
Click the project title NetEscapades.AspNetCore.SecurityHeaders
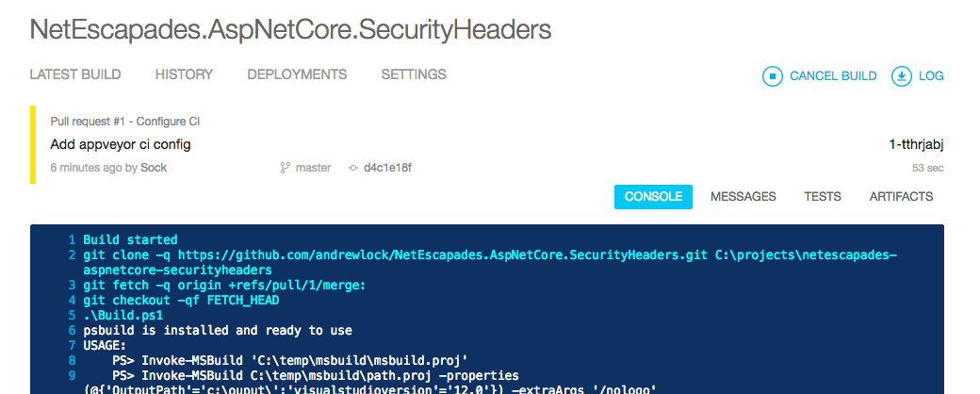pos(290,29)
